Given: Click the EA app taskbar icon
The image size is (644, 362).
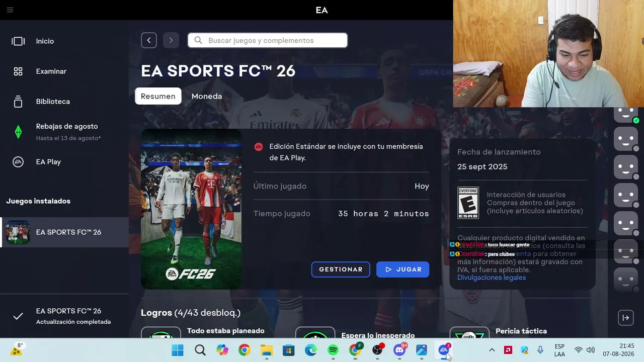Looking at the screenshot, I should (444, 350).
